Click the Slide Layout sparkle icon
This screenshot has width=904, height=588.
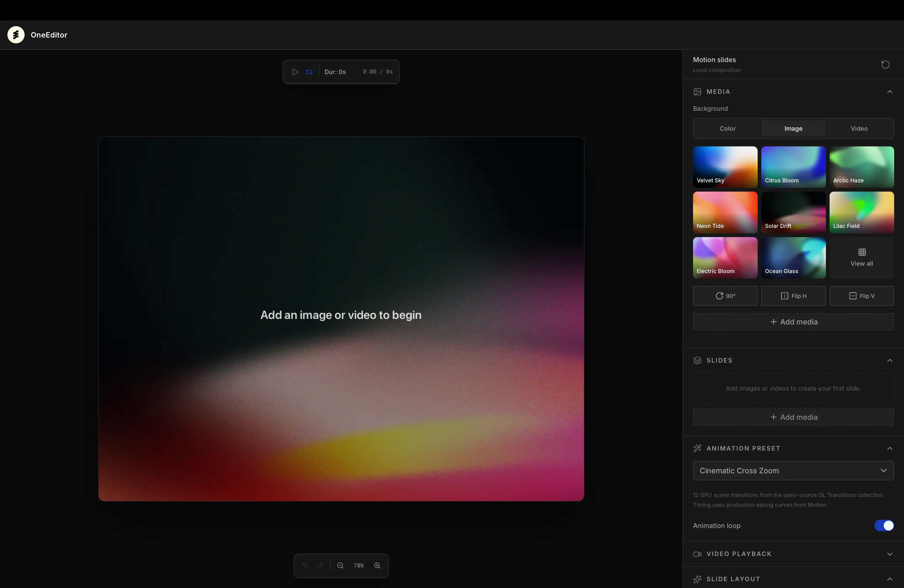(697, 579)
